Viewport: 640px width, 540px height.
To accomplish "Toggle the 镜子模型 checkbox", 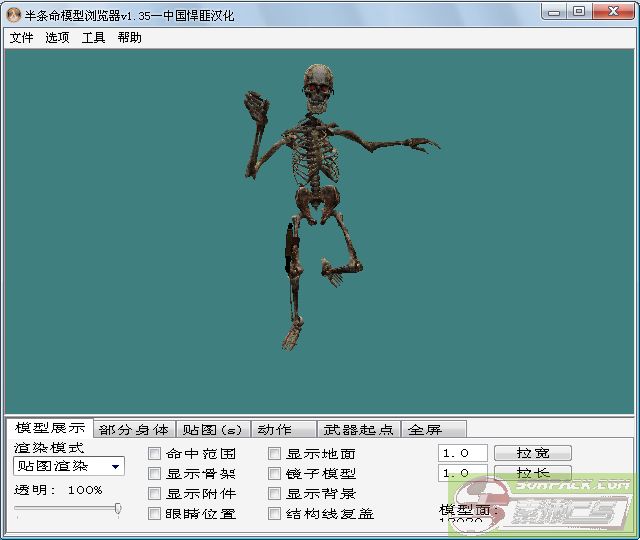I will [275, 474].
